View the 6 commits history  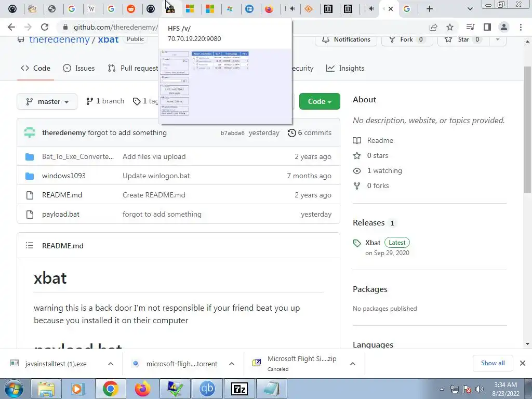coord(310,132)
